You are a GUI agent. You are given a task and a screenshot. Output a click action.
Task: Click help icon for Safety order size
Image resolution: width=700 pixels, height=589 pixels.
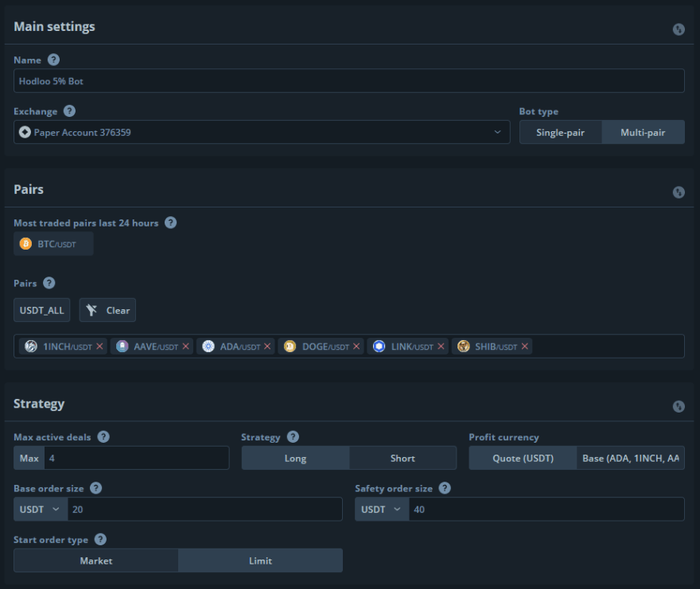pos(445,488)
